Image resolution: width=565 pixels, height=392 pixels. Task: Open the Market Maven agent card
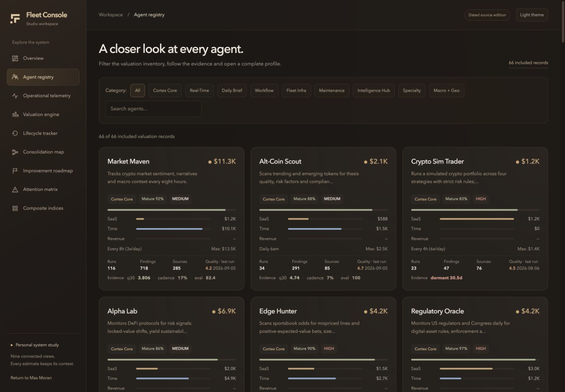click(172, 219)
